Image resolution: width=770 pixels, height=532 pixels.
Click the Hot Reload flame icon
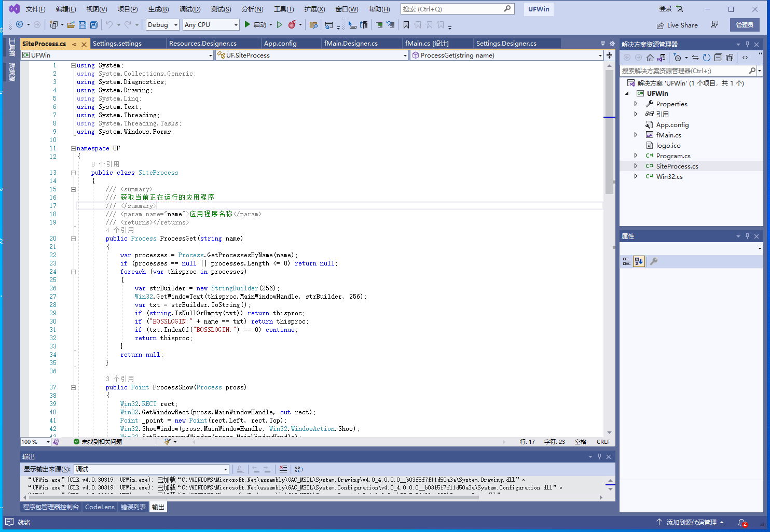click(x=292, y=24)
